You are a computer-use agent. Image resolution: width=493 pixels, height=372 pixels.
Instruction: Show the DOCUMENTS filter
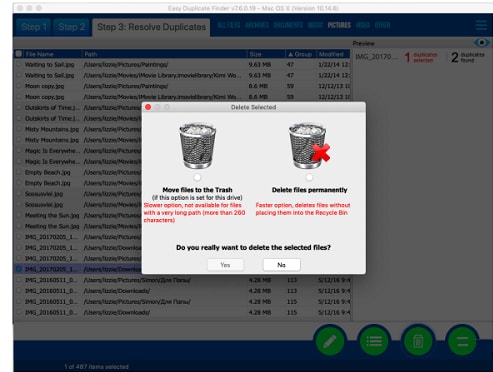(288, 25)
